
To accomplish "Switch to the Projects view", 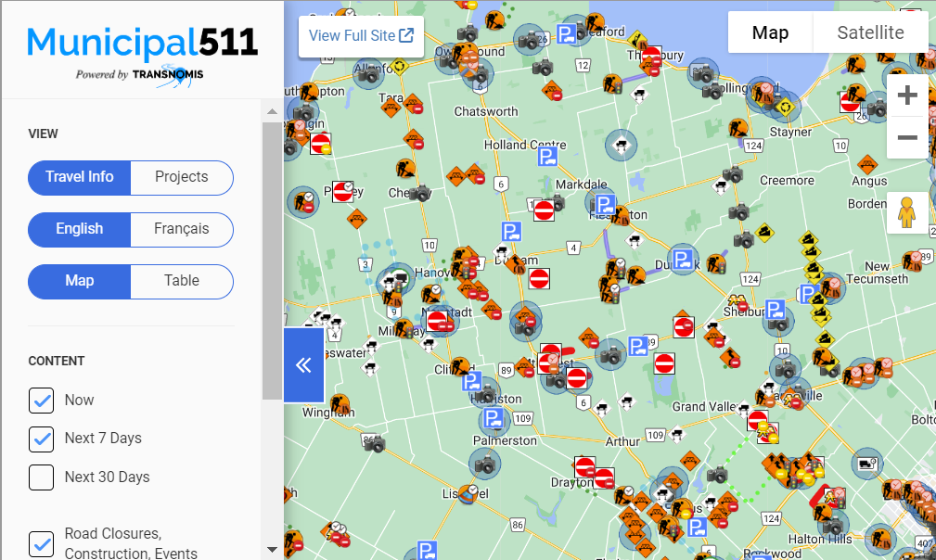I will (x=182, y=177).
